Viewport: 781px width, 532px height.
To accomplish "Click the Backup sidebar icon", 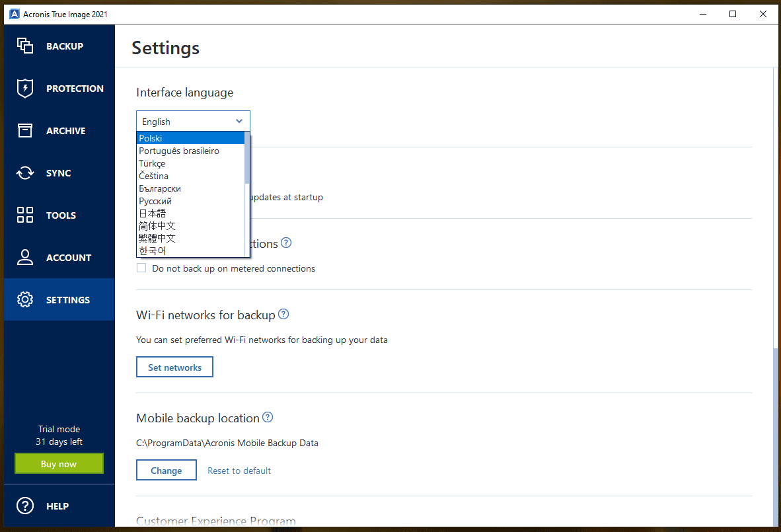I will [x=25, y=46].
